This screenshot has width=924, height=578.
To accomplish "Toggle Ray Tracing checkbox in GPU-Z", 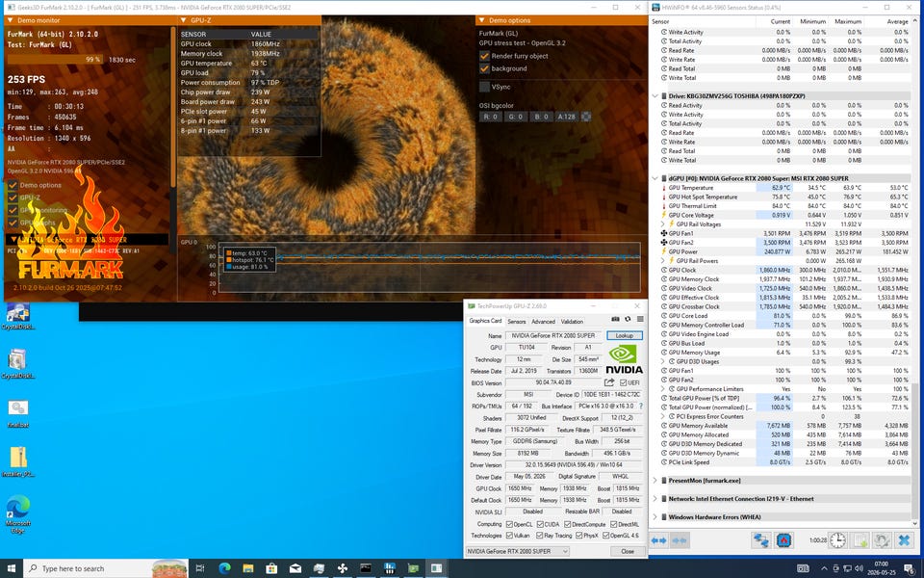I will (540, 536).
